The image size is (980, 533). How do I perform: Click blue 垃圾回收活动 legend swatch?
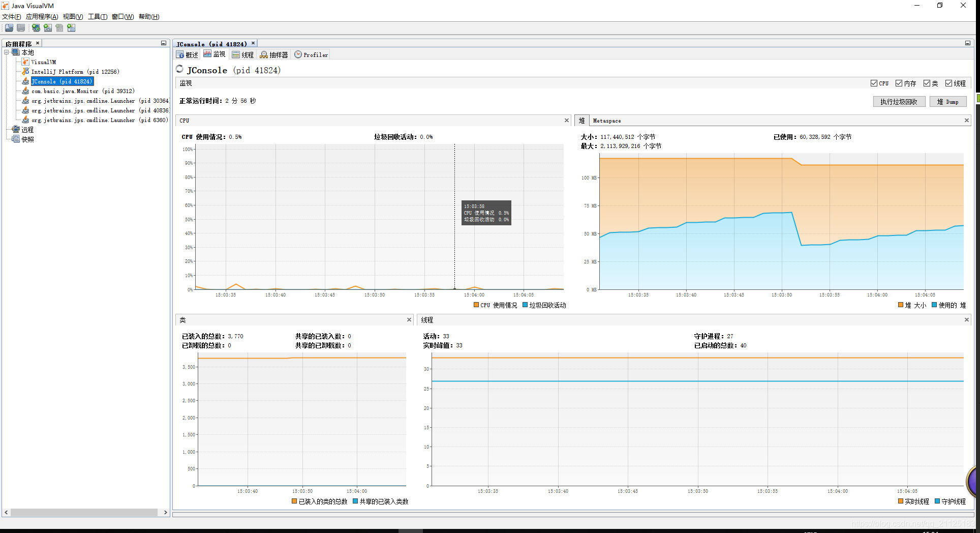point(526,305)
